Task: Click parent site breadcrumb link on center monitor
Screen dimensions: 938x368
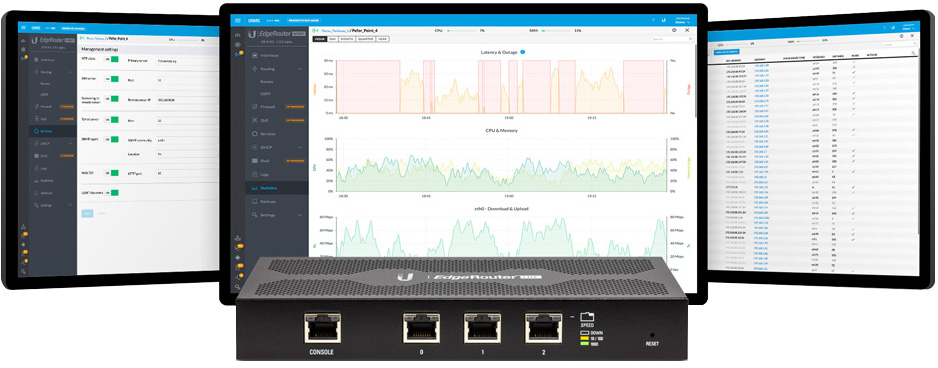Action: pyautogui.click(x=334, y=31)
